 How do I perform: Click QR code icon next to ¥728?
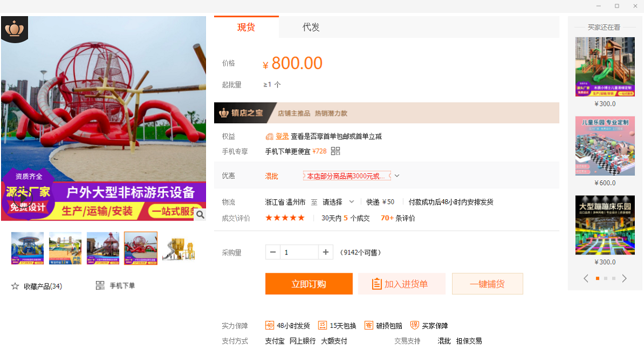335,151
